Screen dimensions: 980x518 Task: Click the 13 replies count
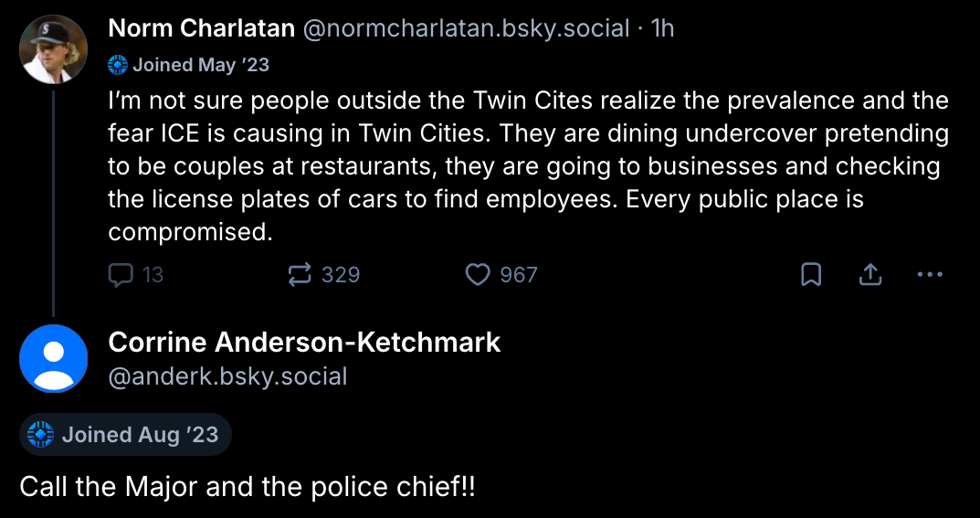[153, 274]
